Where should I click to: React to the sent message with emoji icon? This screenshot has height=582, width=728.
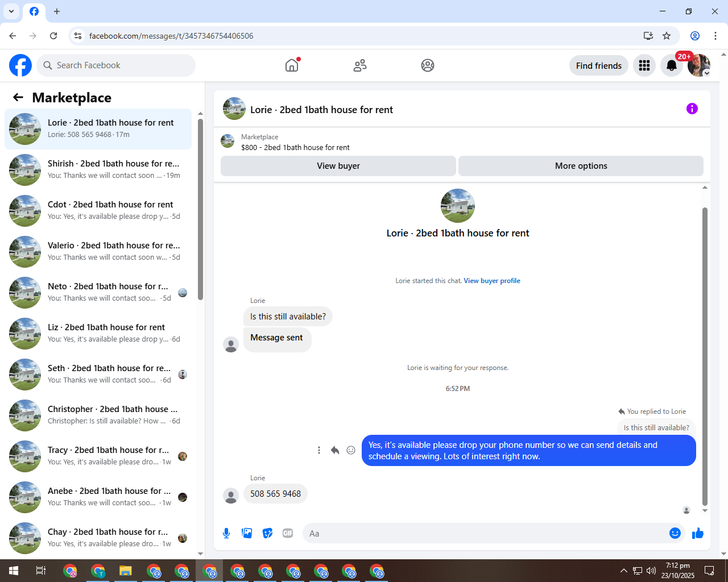(351, 450)
